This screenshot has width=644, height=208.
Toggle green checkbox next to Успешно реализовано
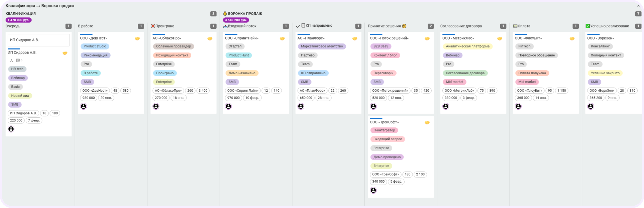587,26
